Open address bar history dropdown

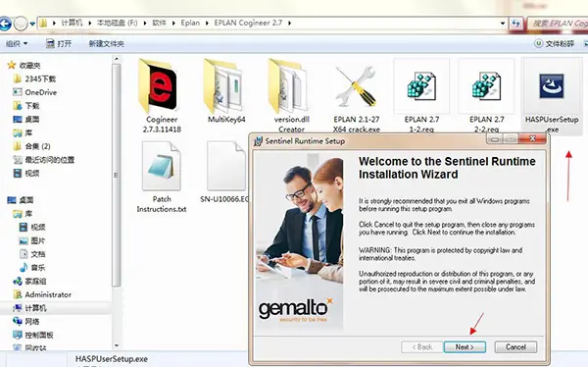pyautogui.click(x=503, y=24)
